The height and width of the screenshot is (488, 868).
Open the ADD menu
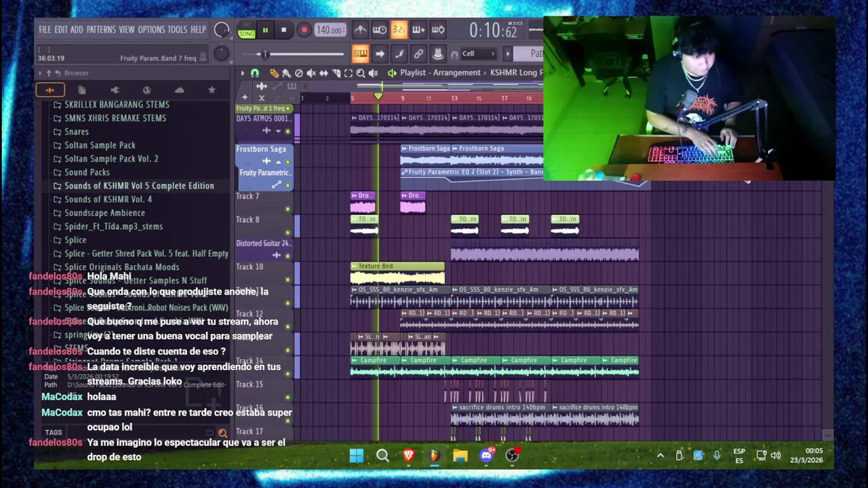click(x=77, y=30)
